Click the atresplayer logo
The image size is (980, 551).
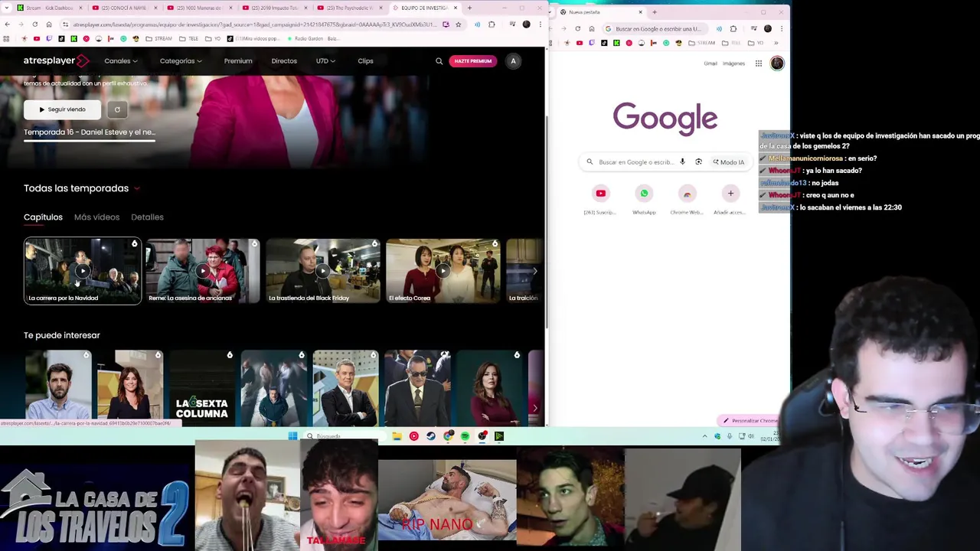click(x=56, y=60)
